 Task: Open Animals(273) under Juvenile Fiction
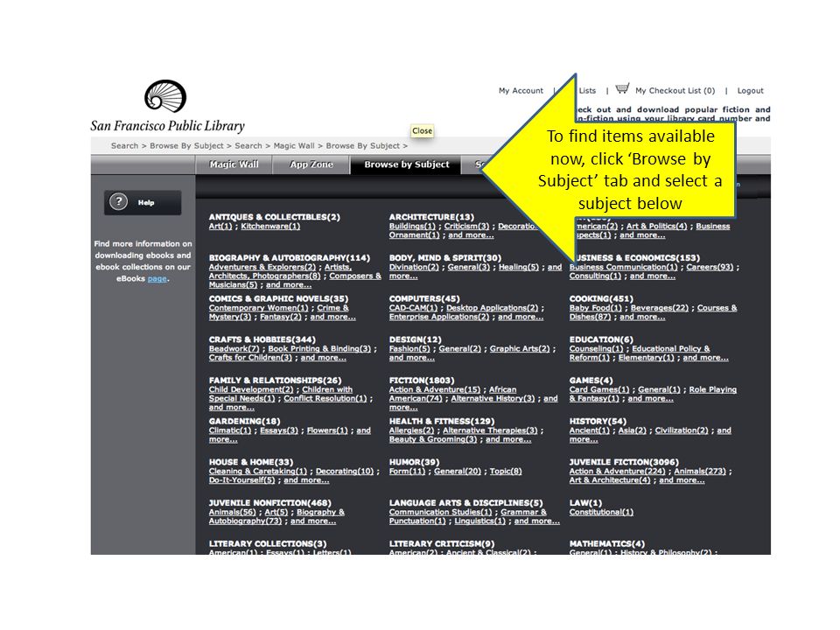700,471
